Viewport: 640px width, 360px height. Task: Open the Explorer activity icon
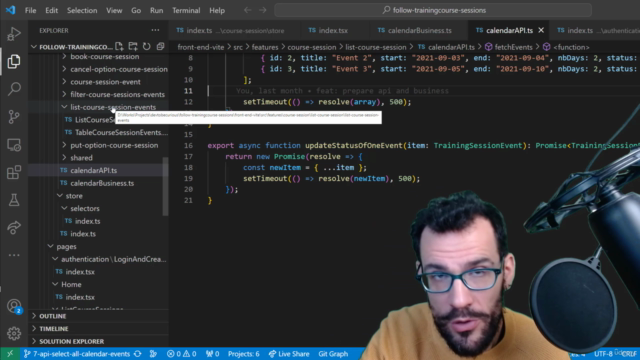point(14,61)
